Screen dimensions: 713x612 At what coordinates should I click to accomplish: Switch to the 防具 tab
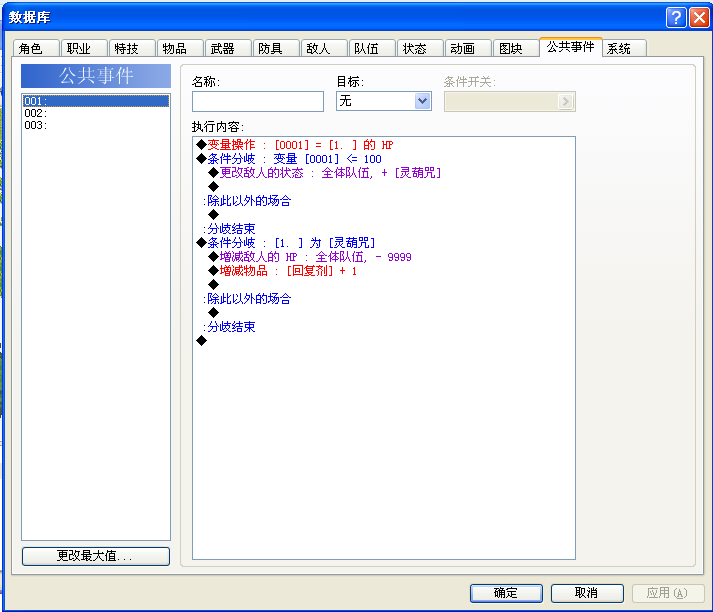pos(276,48)
